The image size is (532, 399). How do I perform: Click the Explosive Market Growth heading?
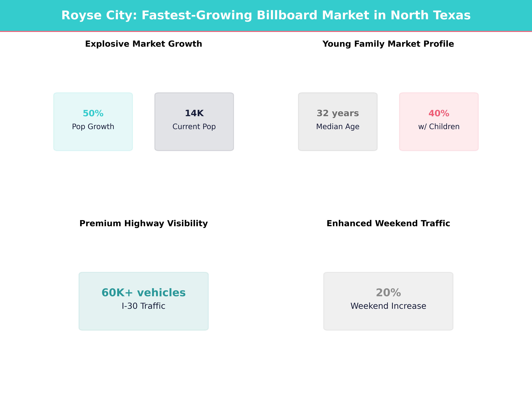pos(143,44)
